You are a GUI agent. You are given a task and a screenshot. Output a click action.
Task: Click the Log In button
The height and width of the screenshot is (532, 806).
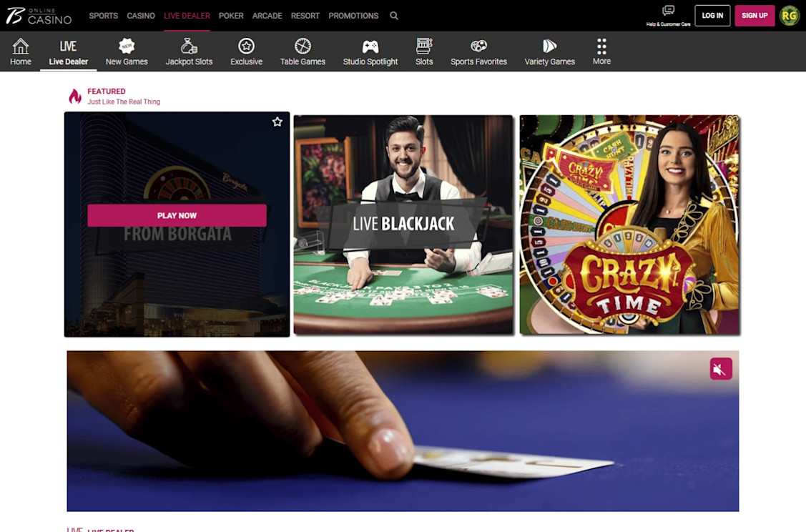coord(712,16)
